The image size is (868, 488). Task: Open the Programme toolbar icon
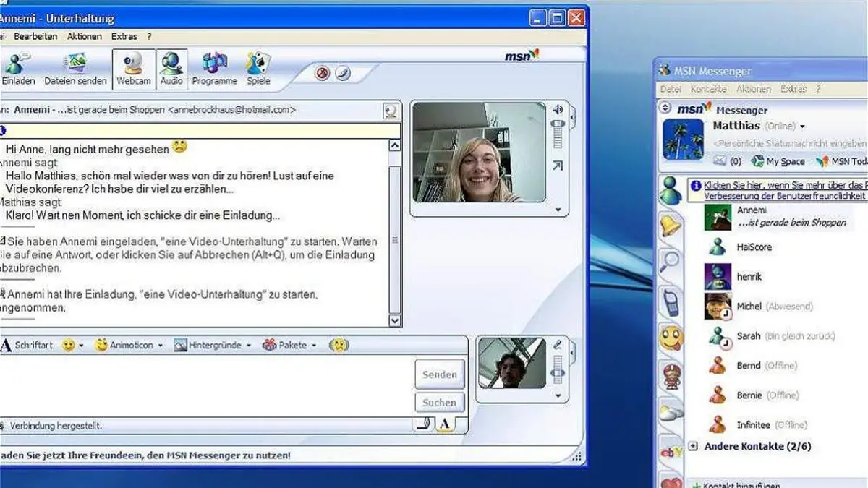214,69
